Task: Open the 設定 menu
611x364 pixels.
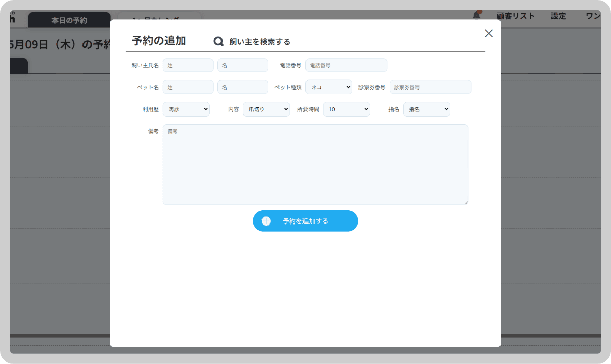Action: [558, 16]
